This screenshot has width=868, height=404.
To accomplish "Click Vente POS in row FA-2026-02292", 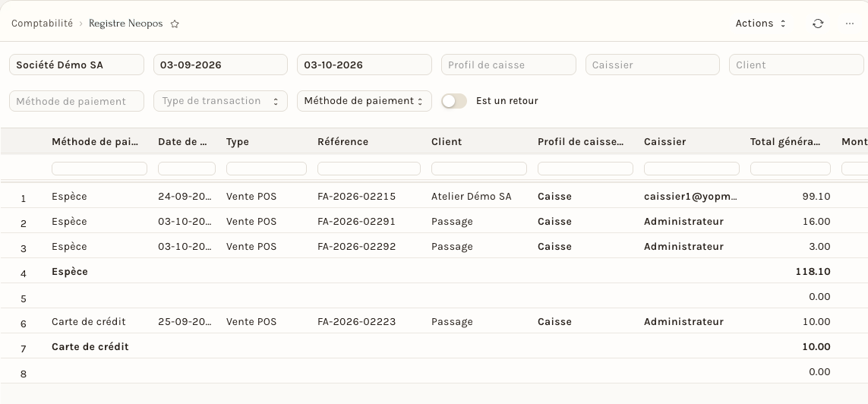I will (251, 246).
